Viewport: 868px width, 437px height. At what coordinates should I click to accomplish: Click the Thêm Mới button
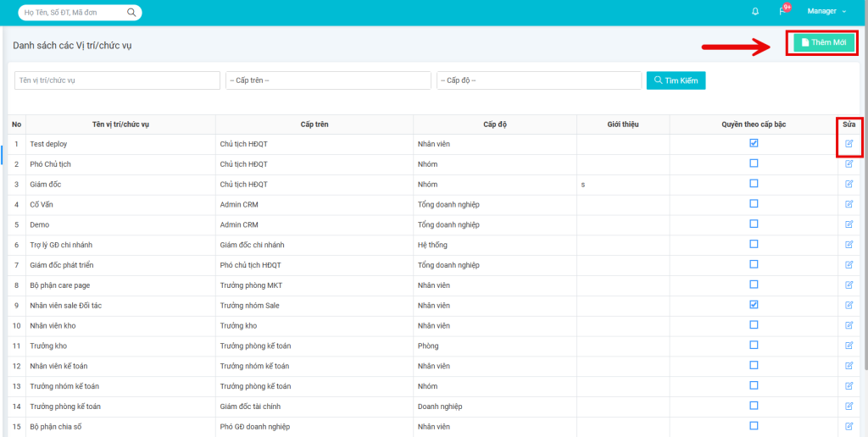[x=824, y=42]
